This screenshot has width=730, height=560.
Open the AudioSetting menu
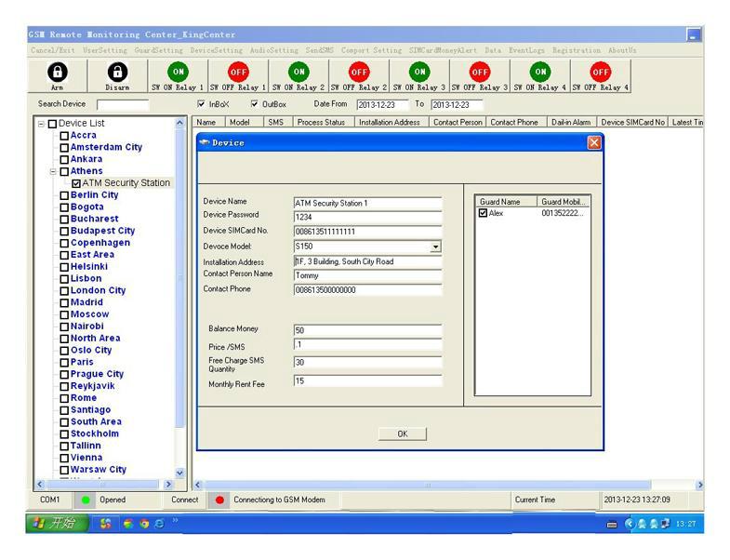click(x=273, y=50)
